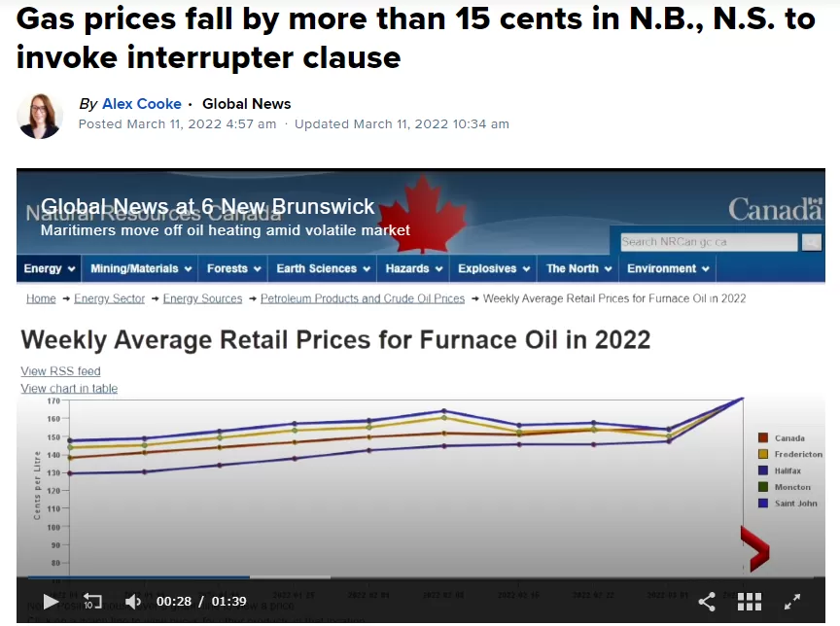
Task: Click the video title Global News at 6
Action: pyautogui.click(x=207, y=206)
